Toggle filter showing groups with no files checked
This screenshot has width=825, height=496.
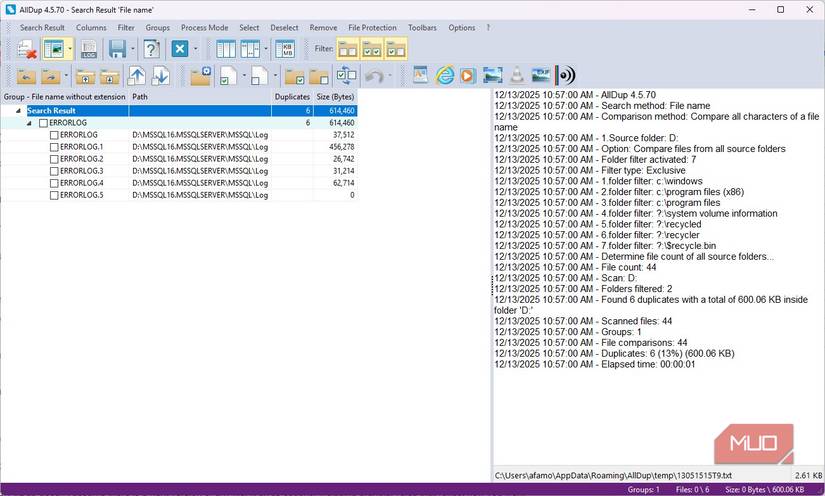point(348,49)
